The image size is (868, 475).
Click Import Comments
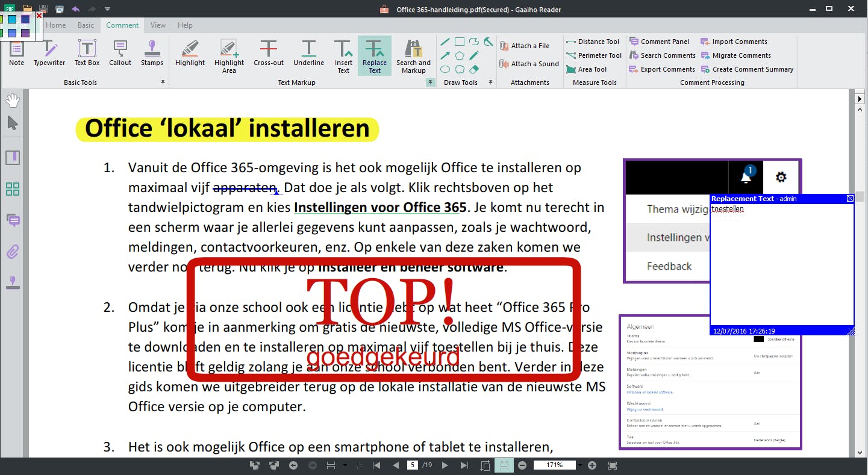(734, 42)
